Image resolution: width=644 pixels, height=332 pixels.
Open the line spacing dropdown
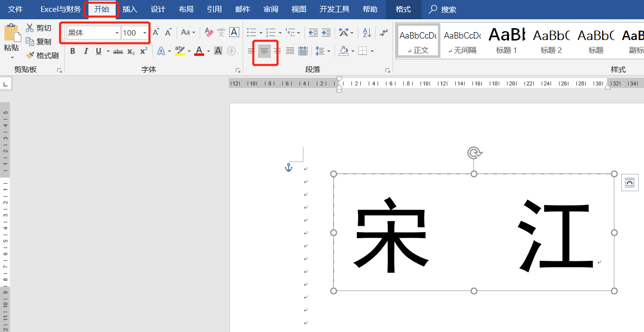pos(323,51)
